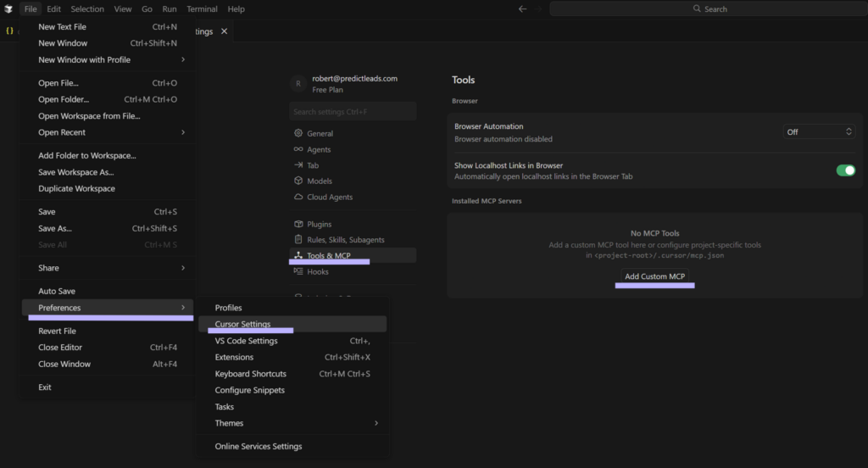Expand the Open Recent submenu arrow

tap(183, 132)
